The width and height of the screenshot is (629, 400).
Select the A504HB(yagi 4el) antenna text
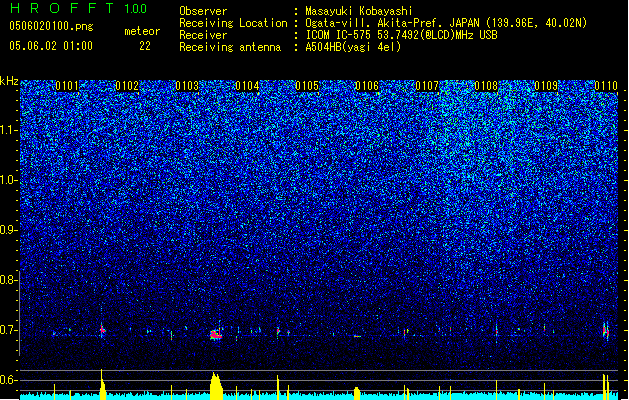353,47
